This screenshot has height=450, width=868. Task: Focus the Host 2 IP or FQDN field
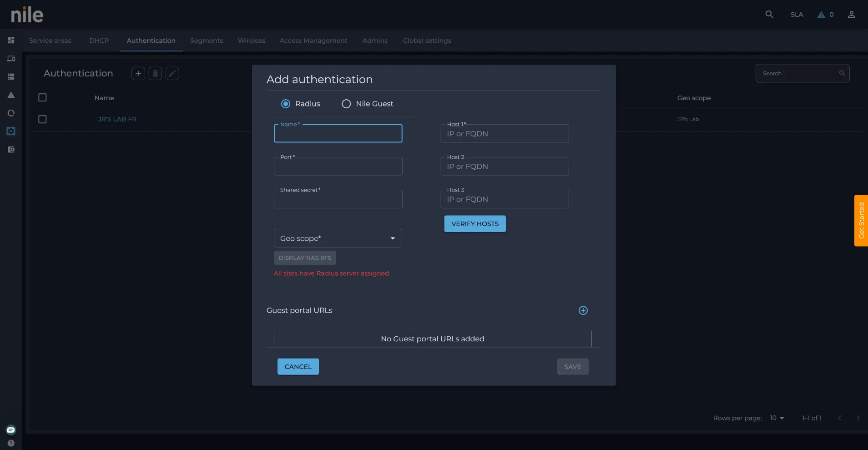[x=505, y=166]
